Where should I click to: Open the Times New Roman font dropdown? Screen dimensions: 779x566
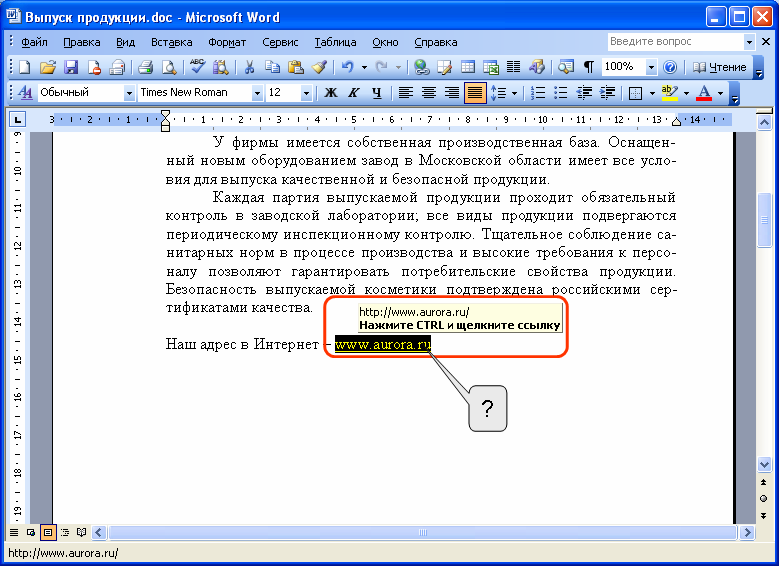[x=257, y=93]
